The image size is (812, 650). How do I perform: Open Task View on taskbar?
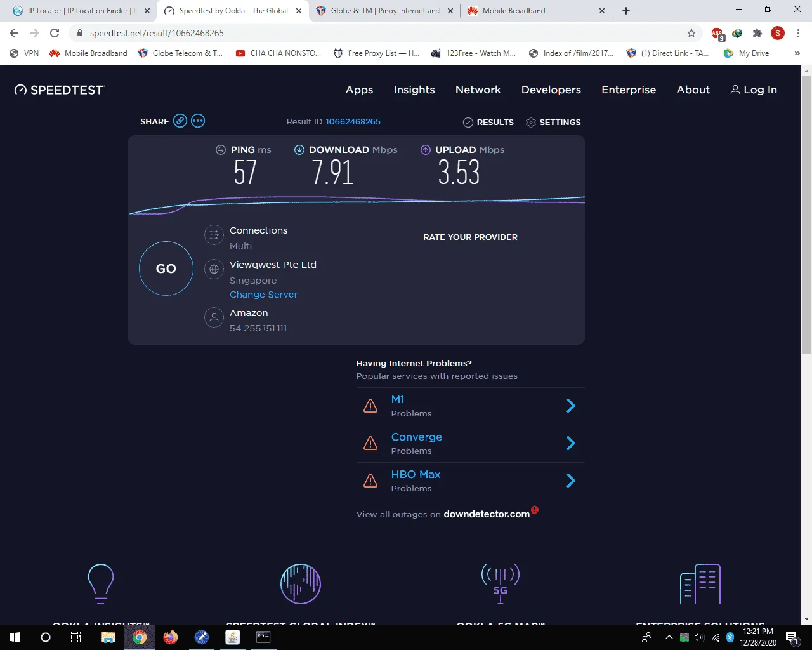point(76,637)
